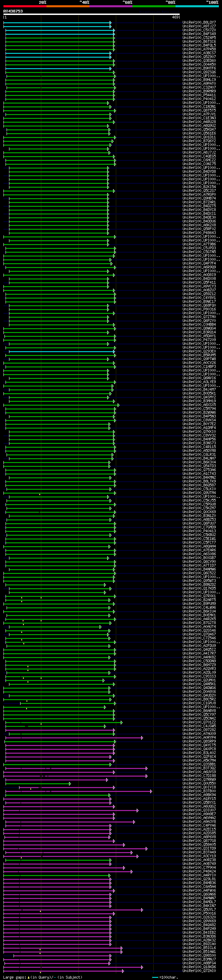Click the cyan =100char. scale legend
The height and width of the screenshot is (980, 222).
click(x=165, y=977)
